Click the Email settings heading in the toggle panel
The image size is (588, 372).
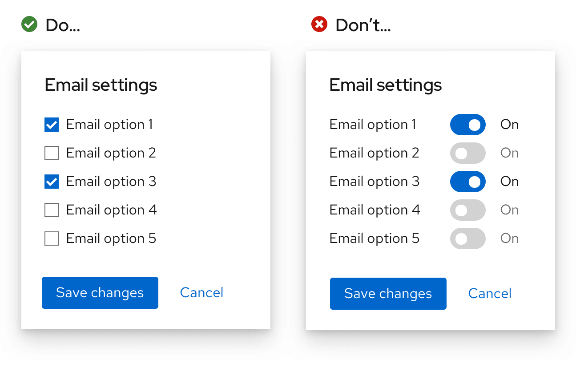385,85
